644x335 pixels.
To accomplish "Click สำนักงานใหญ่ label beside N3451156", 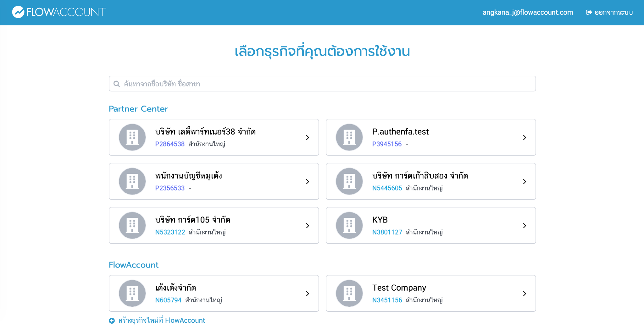I will point(424,300).
